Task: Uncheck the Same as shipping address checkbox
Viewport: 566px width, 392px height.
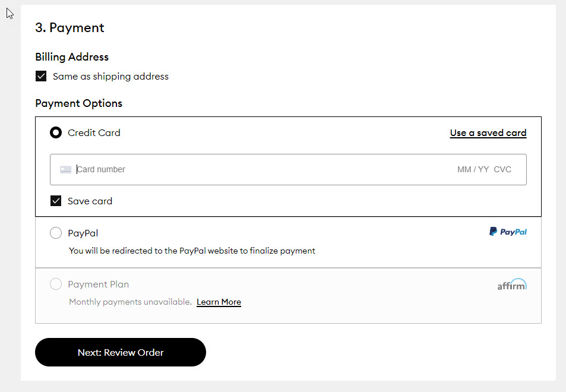Action: tap(40, 76)
